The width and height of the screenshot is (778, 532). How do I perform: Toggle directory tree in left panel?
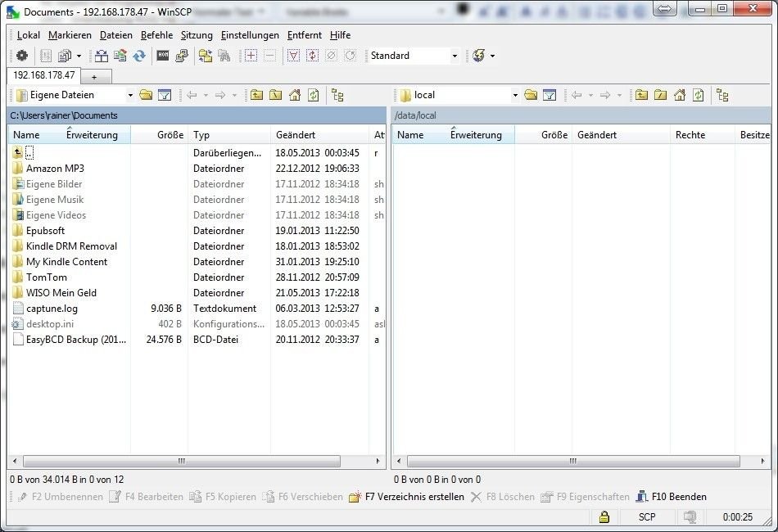pos(338,95)
